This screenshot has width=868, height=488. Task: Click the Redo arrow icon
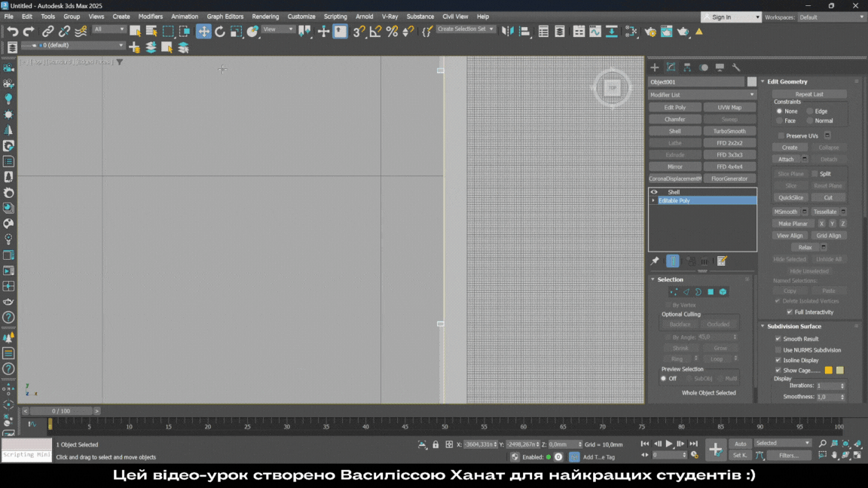[29, 32]
